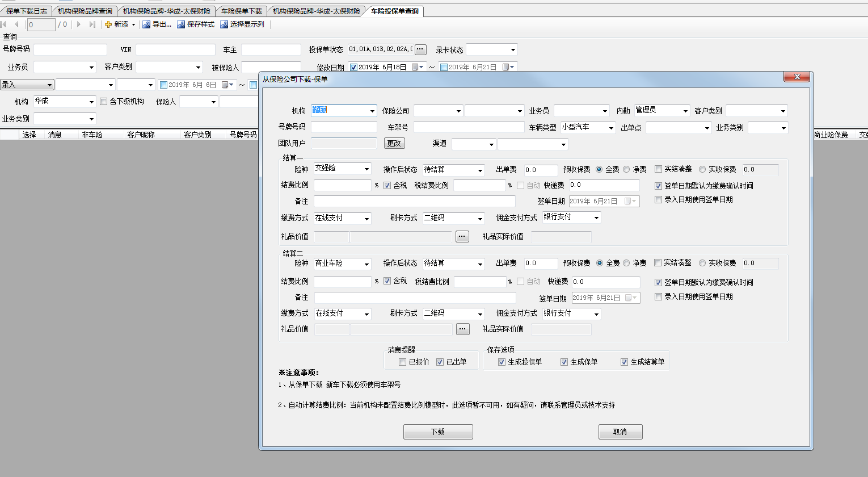Enable the 已报价 message reminder checkbox
Image resolution: width=868 pixels, height=477 pixels.
pyautogui.click(x=402, y=362)
